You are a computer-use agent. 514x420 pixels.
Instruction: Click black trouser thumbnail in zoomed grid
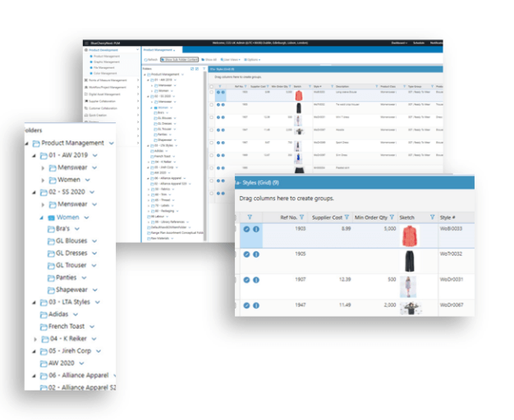(x=410, y=261)
